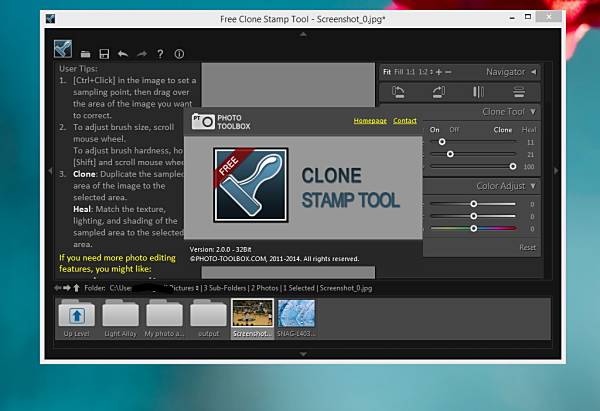600x411 pixels.
Task: Click the hardness slider at 21
Action: pos(473,154)
